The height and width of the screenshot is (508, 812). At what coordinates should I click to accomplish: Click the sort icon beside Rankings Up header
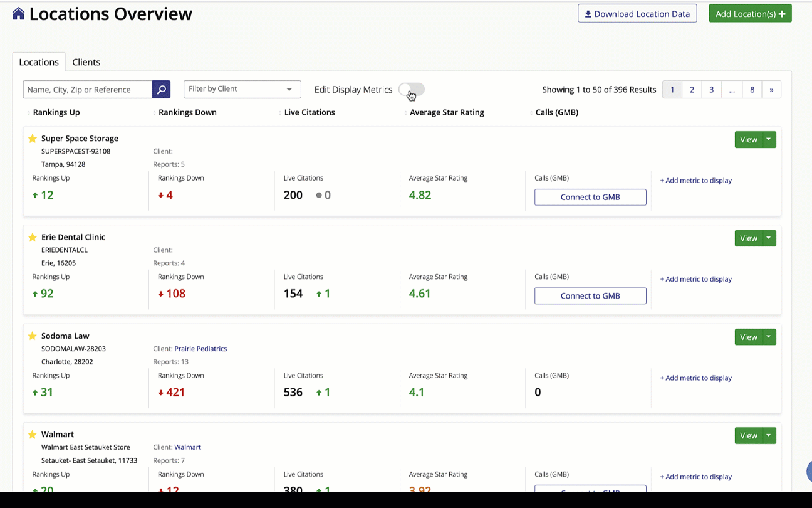28,112
